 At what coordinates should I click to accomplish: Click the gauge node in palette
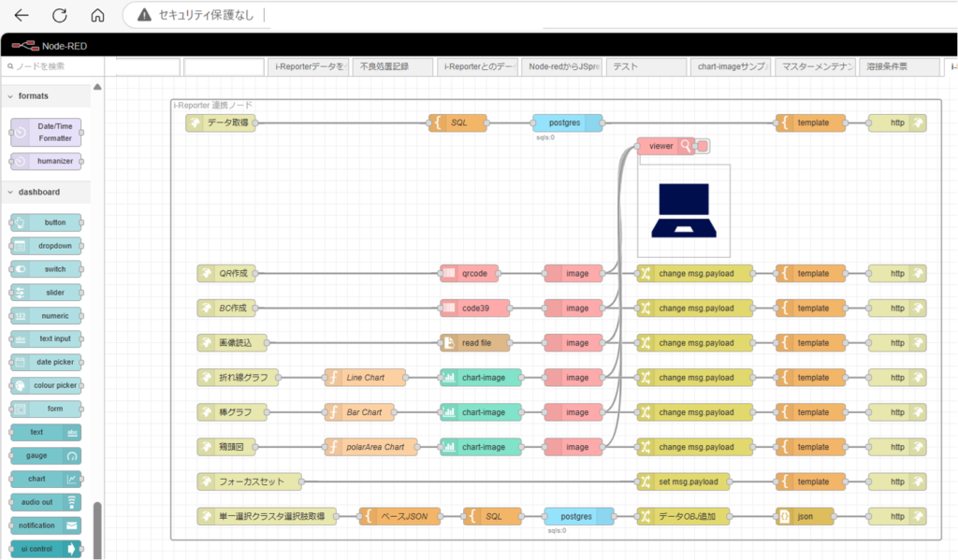coord(45,455)
